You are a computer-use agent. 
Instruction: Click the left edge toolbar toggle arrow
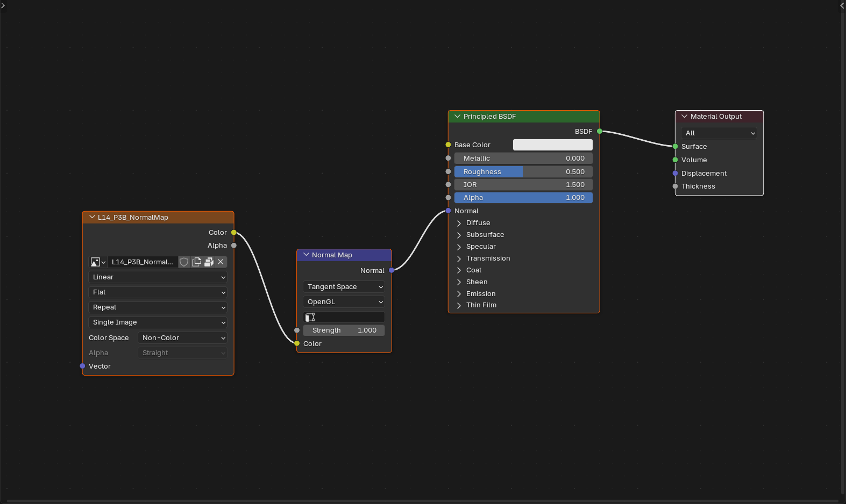(x=3, y=5)
